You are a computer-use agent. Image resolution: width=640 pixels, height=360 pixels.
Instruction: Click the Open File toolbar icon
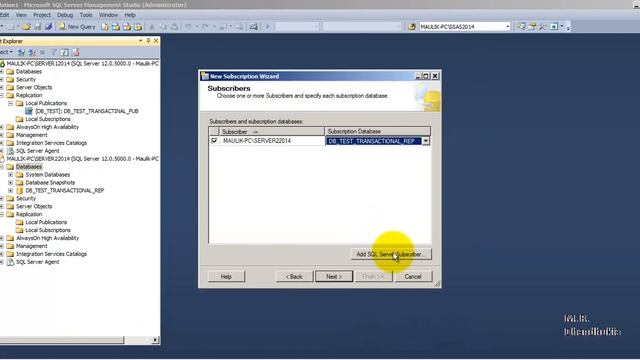pos(26,27)
